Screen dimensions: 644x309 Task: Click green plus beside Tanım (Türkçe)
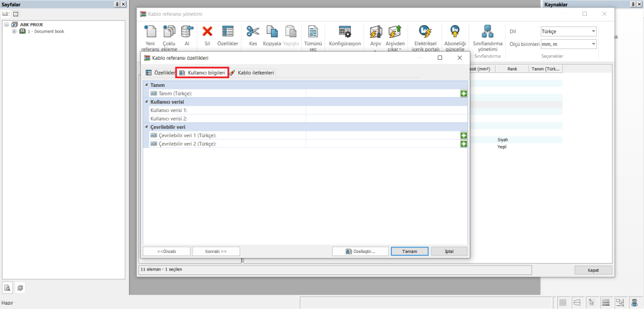tap(464, 93)
